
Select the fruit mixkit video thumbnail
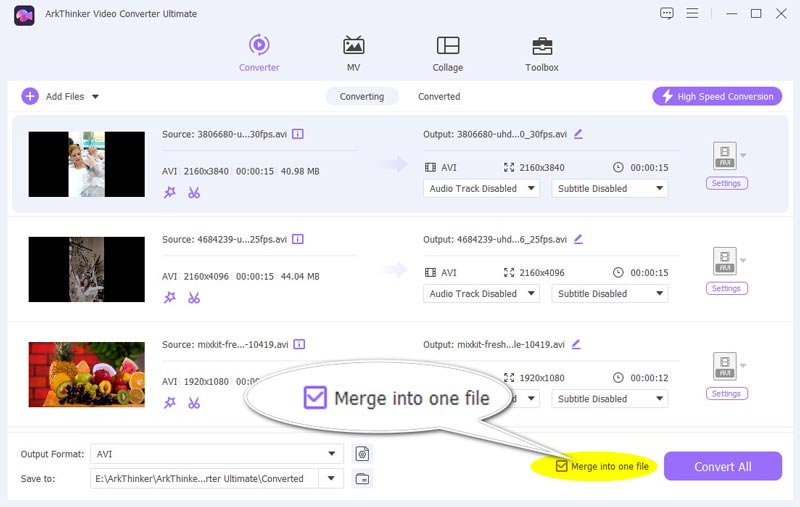(x=87, y=374)
